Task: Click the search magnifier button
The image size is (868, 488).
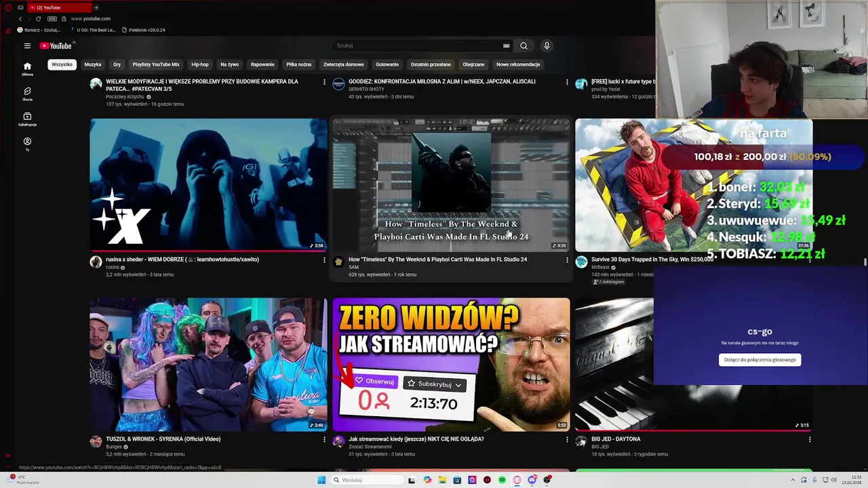Action: click(524, 45)
